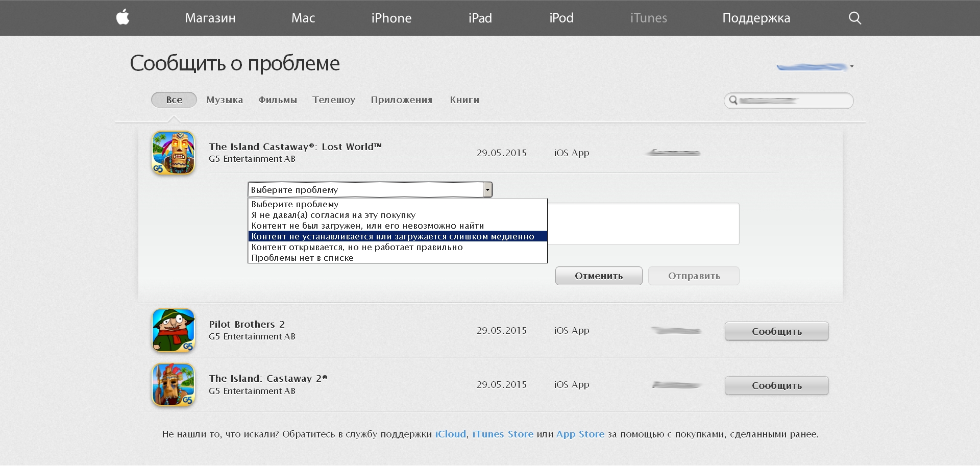Open Магазин in top navigation

coord(210,18)
